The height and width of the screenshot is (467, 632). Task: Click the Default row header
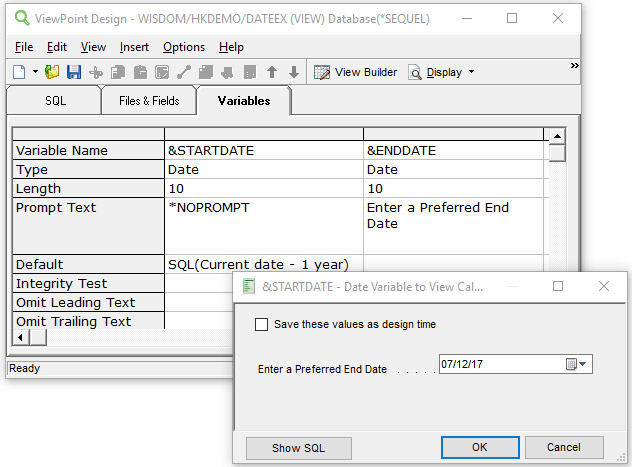click(x=88, y=264)
